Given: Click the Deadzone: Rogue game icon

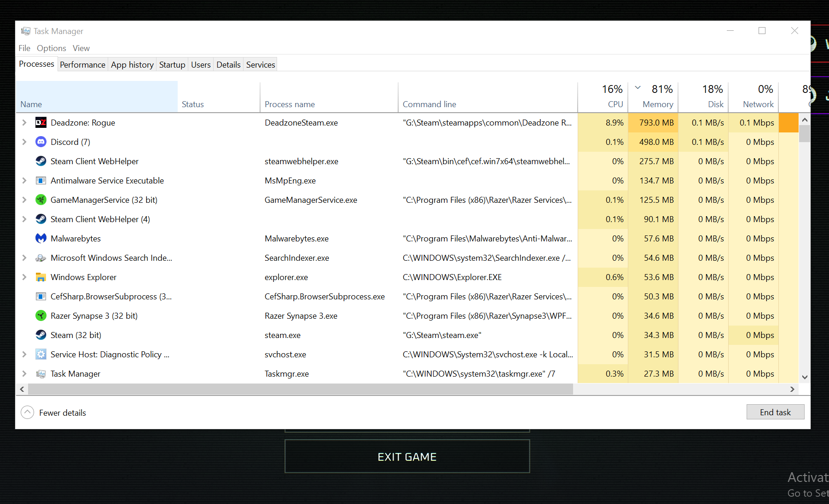Looking at the screenshot, I should point(41,122).
